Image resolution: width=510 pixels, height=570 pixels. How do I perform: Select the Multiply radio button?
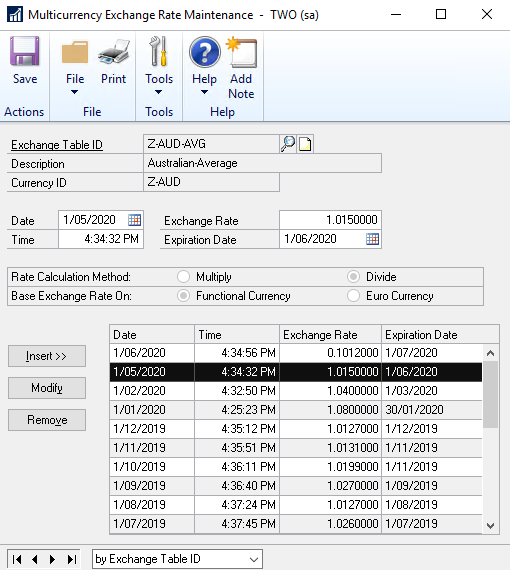(x=184, y=277)
